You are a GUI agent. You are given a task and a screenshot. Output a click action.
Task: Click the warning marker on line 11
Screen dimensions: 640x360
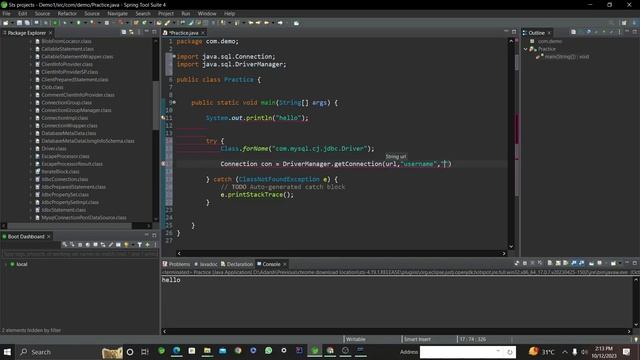pyautogui.click(x=163, y=118)
